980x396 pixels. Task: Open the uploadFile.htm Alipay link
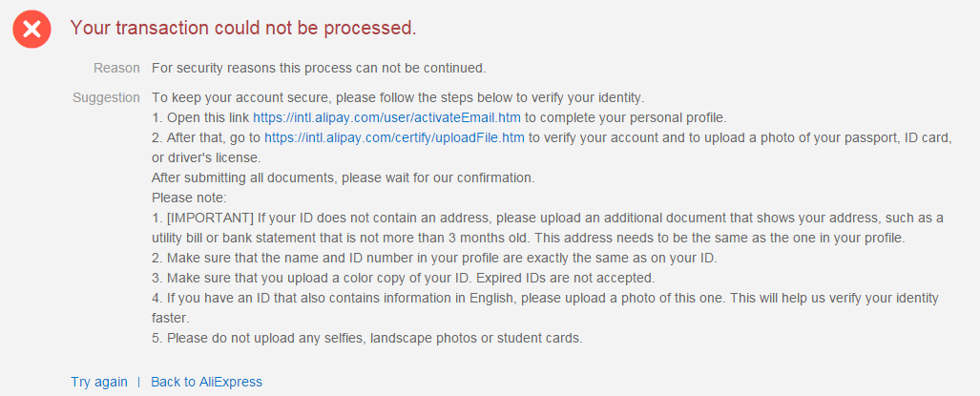(x=395, y=137)
